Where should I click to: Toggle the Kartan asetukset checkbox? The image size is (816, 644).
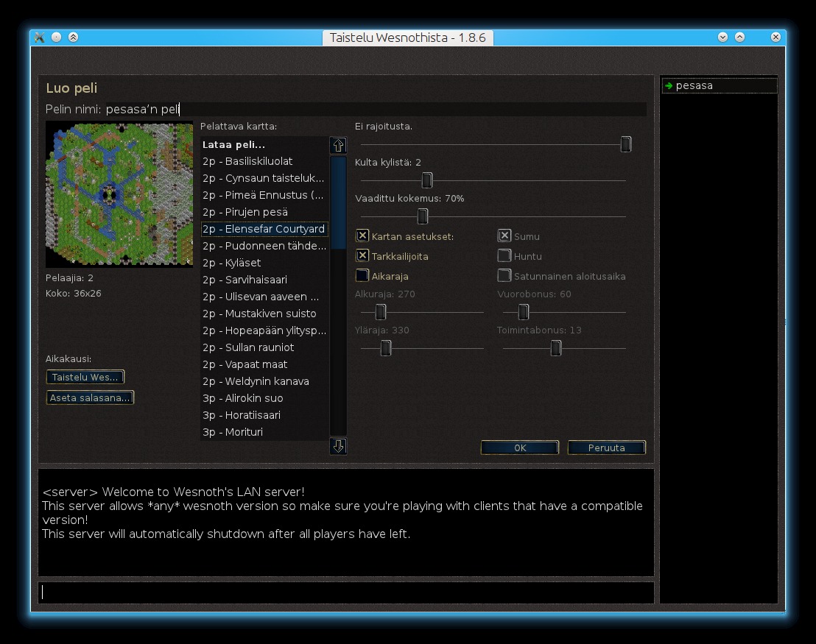362,236
